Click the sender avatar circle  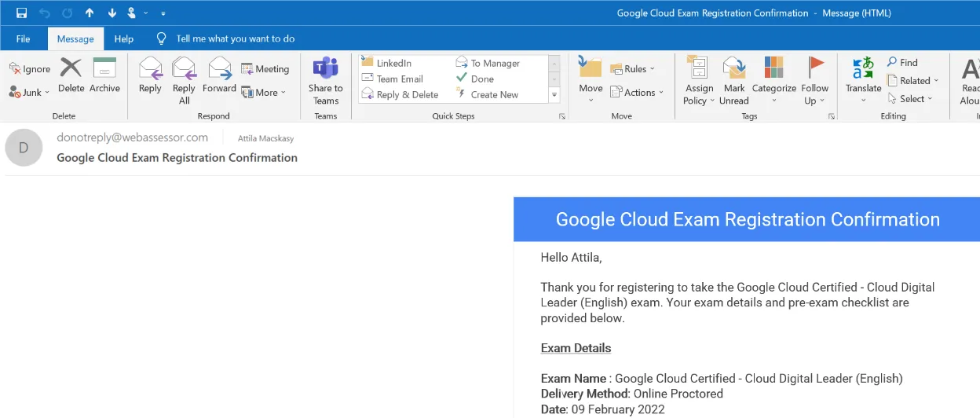[x=24, y=148]
